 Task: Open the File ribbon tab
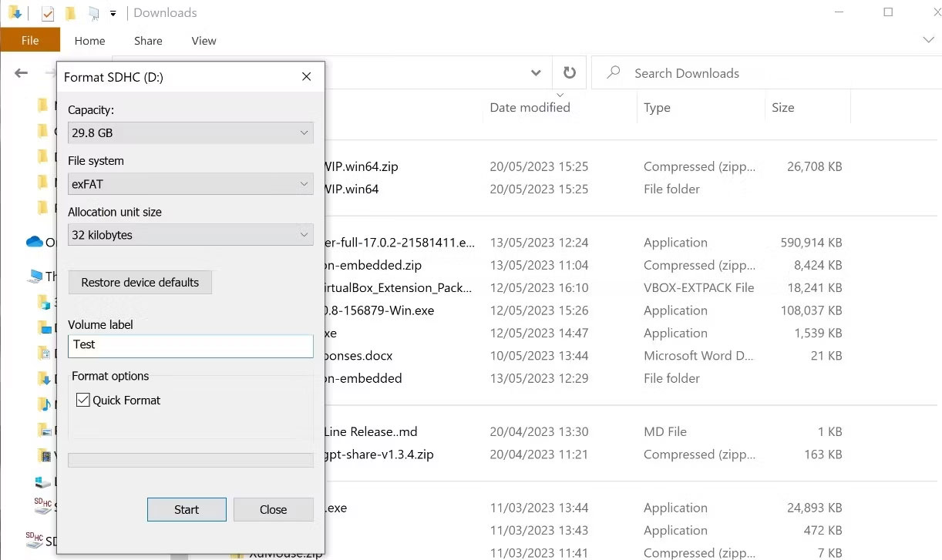[30, 41]
